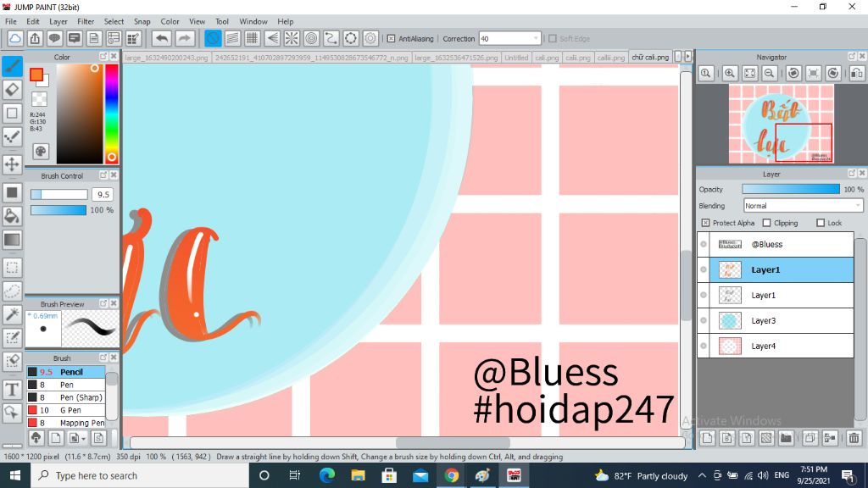This screenshot has width=868, height=488.
Task: Hide the @Bluess layer
Action: (x=704, y=244)
